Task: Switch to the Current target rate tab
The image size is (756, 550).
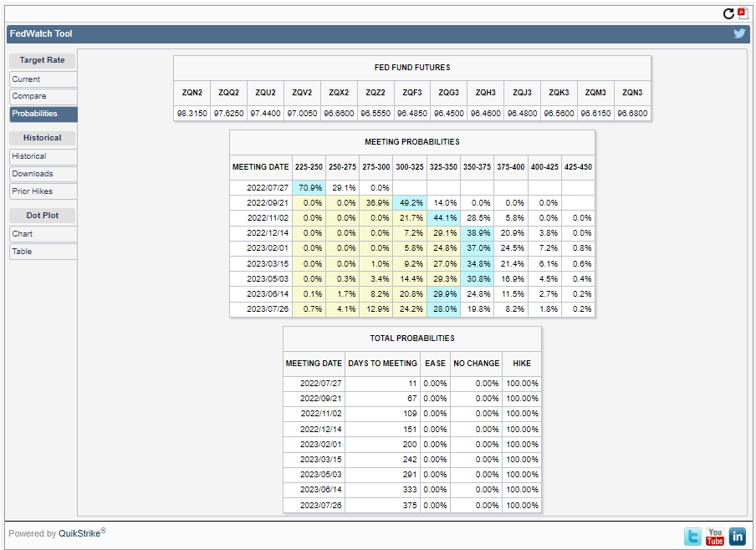Action: click(43, 79)
